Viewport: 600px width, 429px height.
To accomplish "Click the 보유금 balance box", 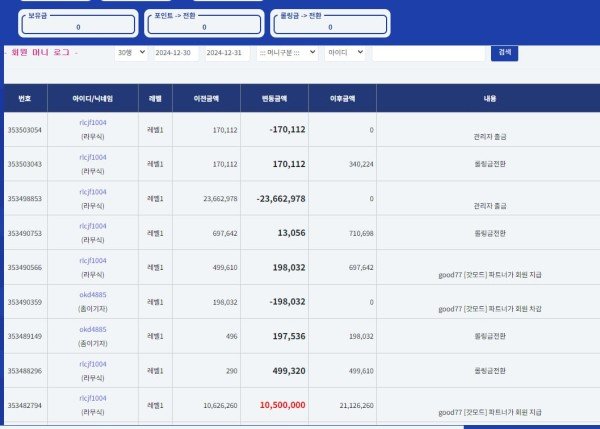I will coord(78,23).
